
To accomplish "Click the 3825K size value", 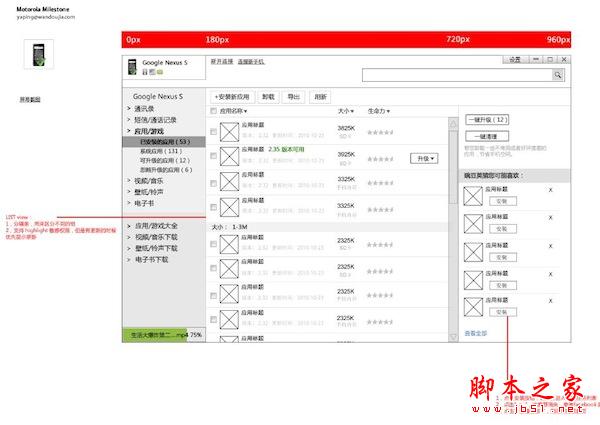I will (346, 128).
